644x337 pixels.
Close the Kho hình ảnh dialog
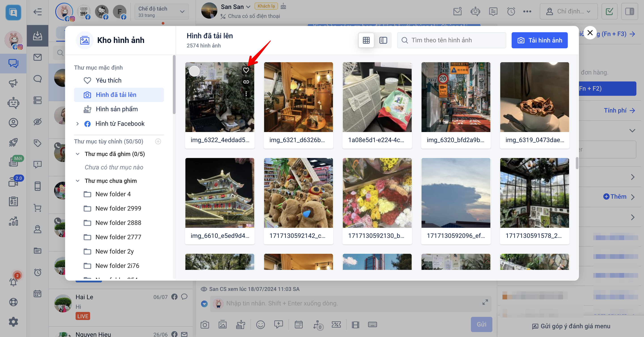(x=590, y=33)
